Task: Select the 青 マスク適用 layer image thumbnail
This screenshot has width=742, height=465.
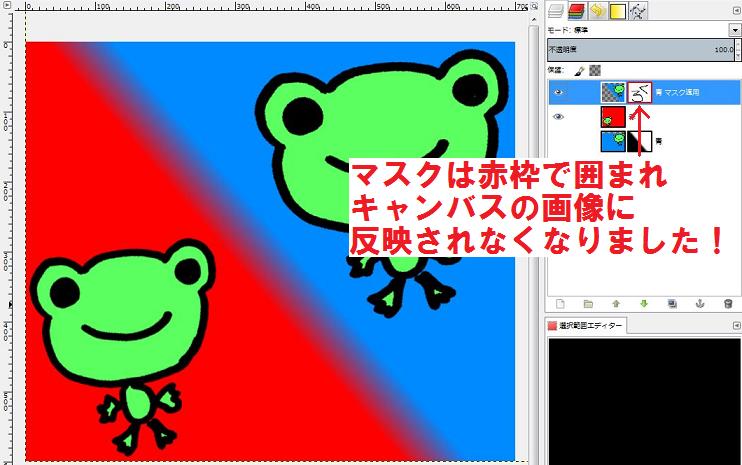Action: click(613, 92)
